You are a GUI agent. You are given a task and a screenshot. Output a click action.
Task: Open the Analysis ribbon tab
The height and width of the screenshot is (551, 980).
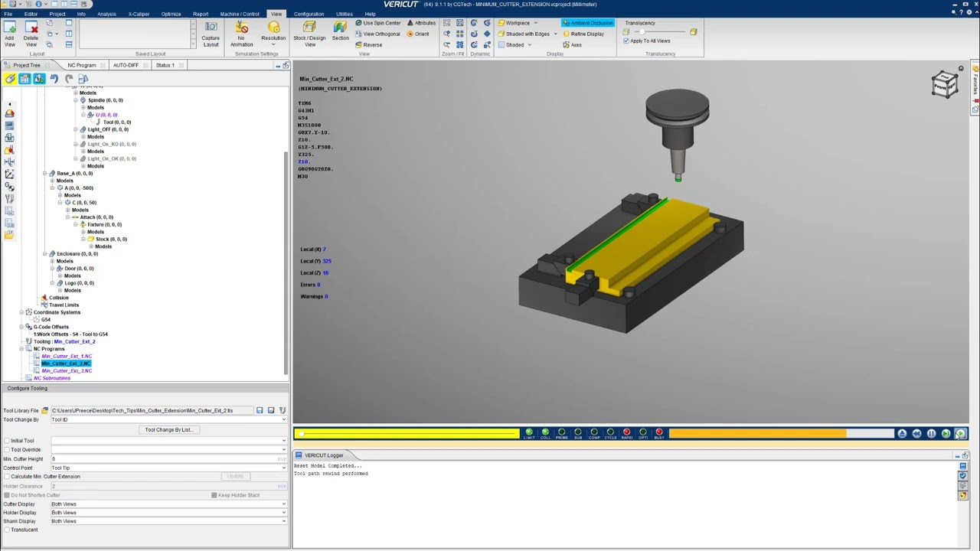pyautogui.click(x=106, y=14)
